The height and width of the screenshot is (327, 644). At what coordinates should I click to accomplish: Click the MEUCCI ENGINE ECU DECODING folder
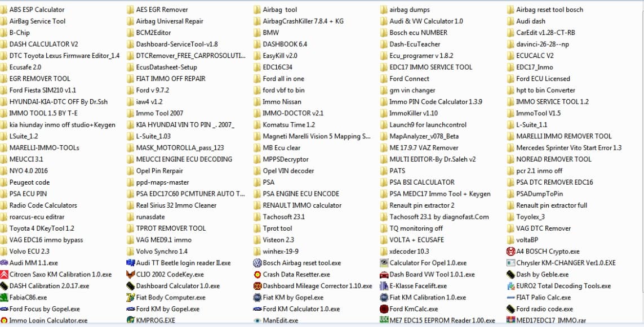click(x=180, y=159)
